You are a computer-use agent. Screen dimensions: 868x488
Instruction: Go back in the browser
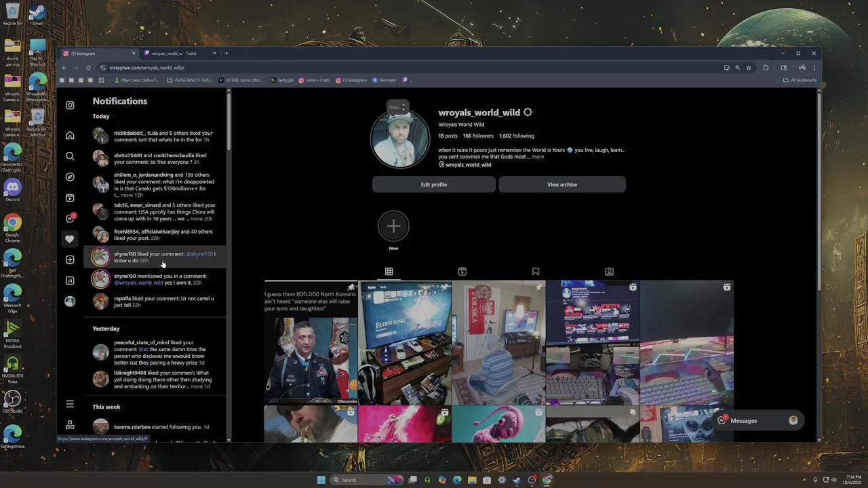[x=64, y=68]
